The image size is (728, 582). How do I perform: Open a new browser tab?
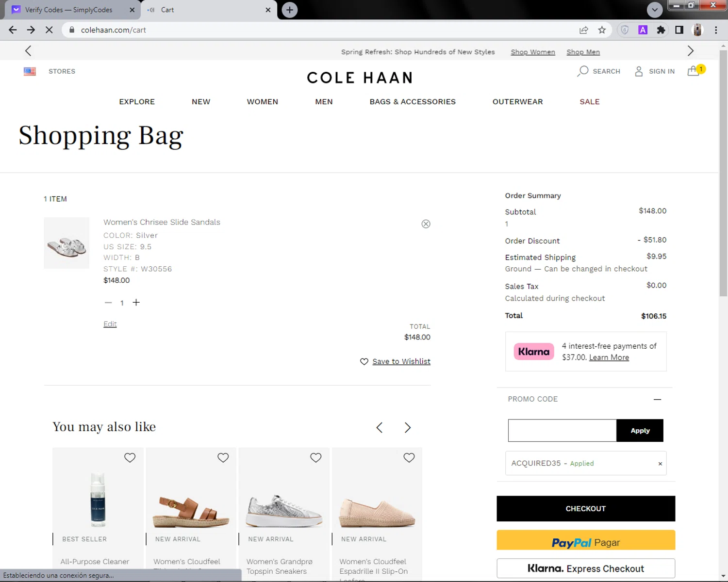coord(290,10)
